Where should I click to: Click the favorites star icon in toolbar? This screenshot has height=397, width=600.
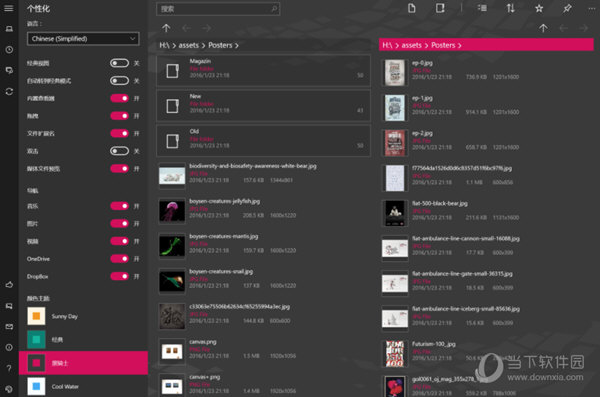(539, 8)
